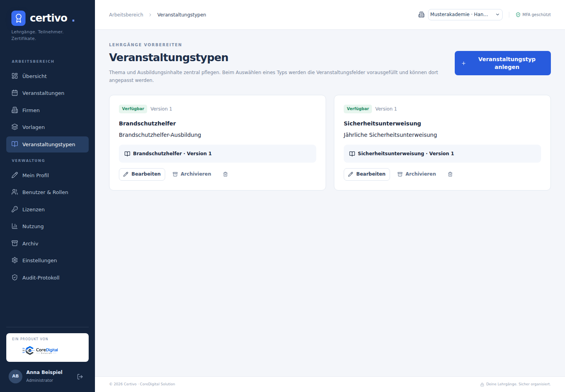The height and width of the screenshot is (392, 565).
Task: Select Veranstaltungstypen in the sidebar
Action: click(x=47, y=144)
